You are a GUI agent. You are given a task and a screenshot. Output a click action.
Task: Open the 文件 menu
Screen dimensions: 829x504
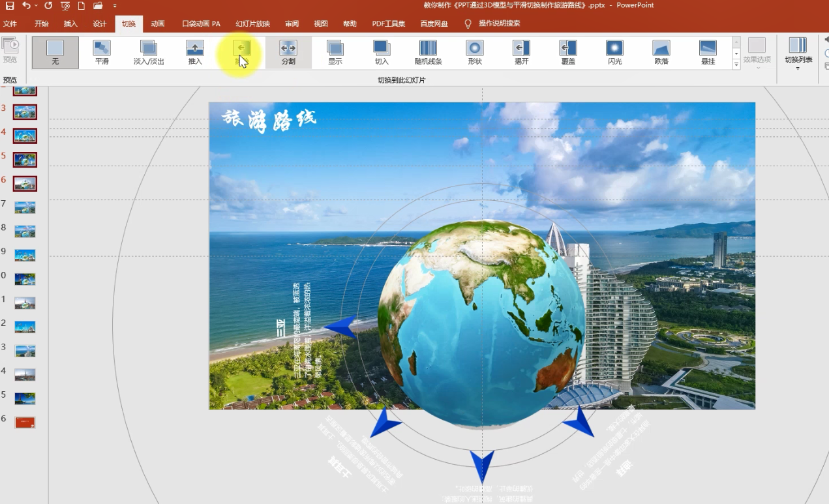10,24
